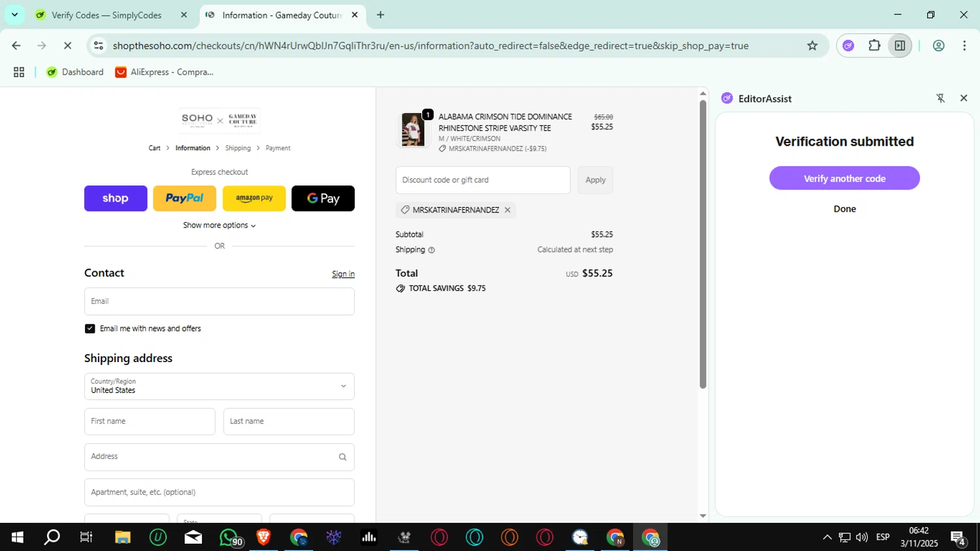980x551 pixels.
Task: Open volume control in system tray
Action: coord(862,537)
